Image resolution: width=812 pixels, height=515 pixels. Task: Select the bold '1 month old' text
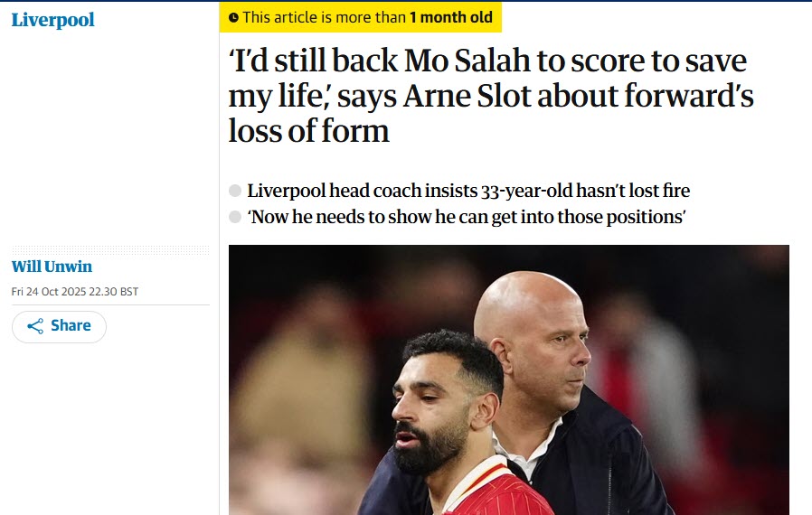coord(450,17)
